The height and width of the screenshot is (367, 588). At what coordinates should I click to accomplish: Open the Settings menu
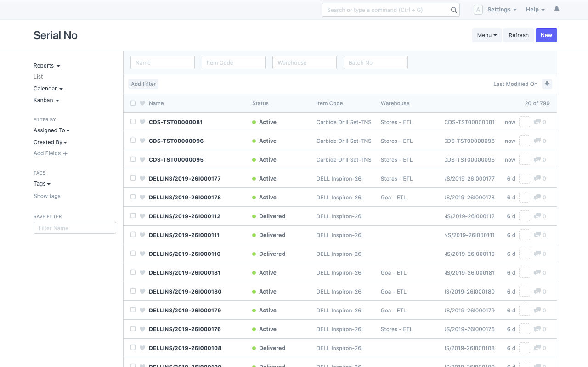[502, 10]
